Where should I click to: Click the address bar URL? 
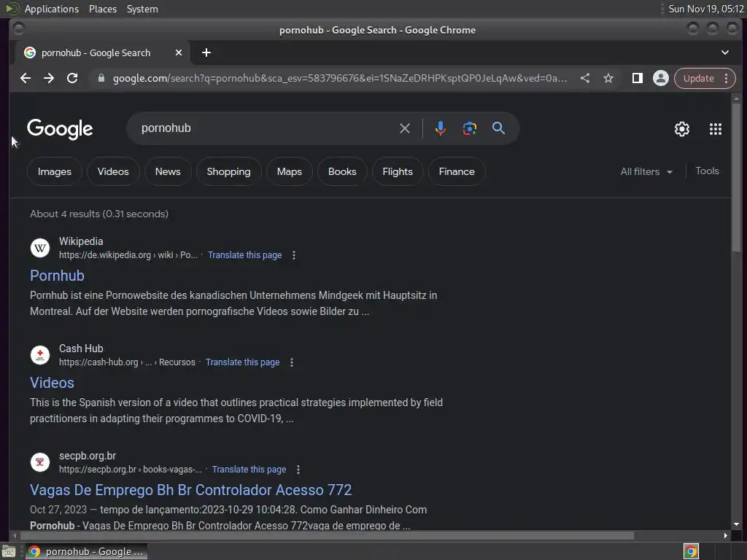point(340,78)
